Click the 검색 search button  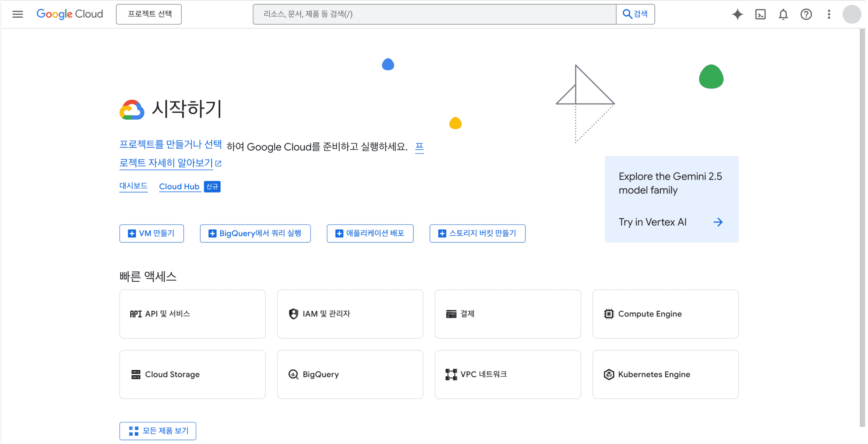tap(635, 14)
